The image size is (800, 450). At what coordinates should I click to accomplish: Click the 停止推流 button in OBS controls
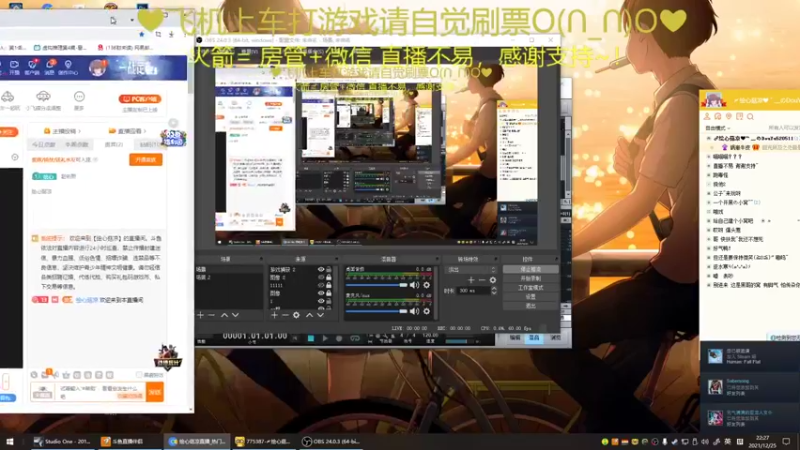coord(531,269)
